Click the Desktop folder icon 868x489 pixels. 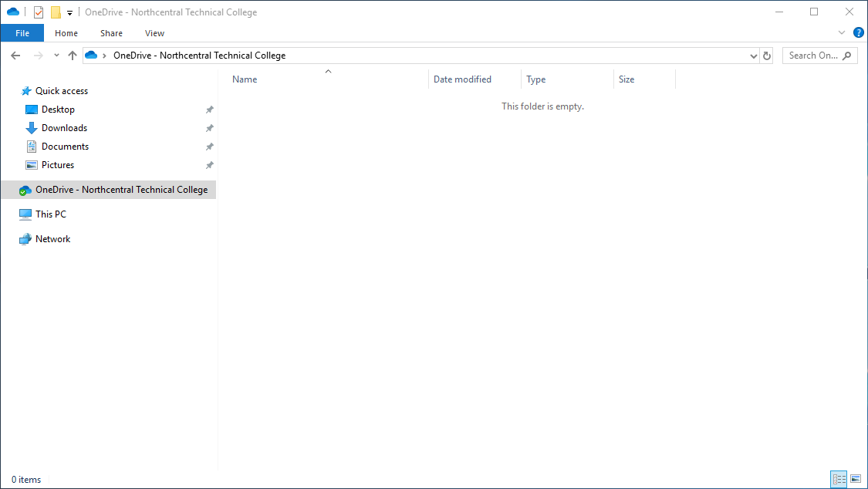[x=32, y=110]
